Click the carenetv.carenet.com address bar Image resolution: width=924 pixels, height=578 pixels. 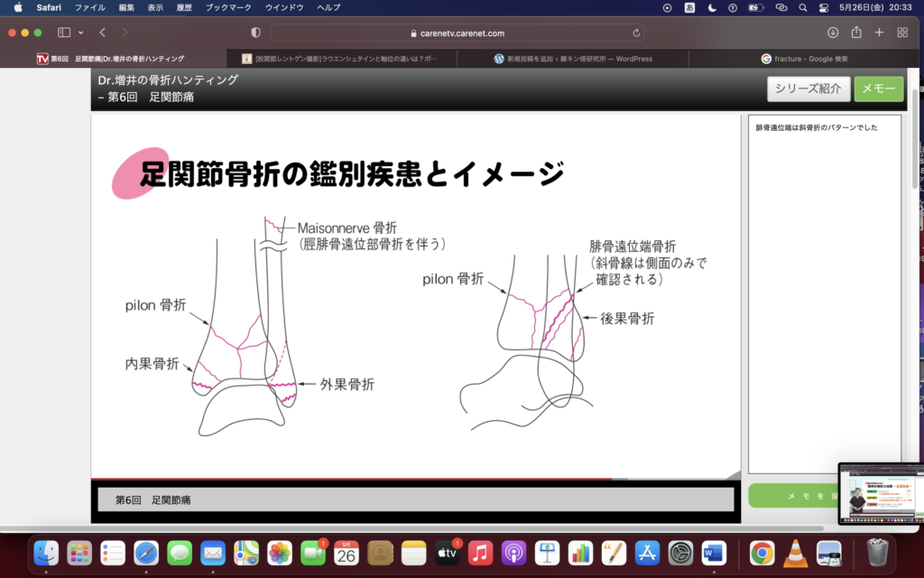tap(460, 33)
